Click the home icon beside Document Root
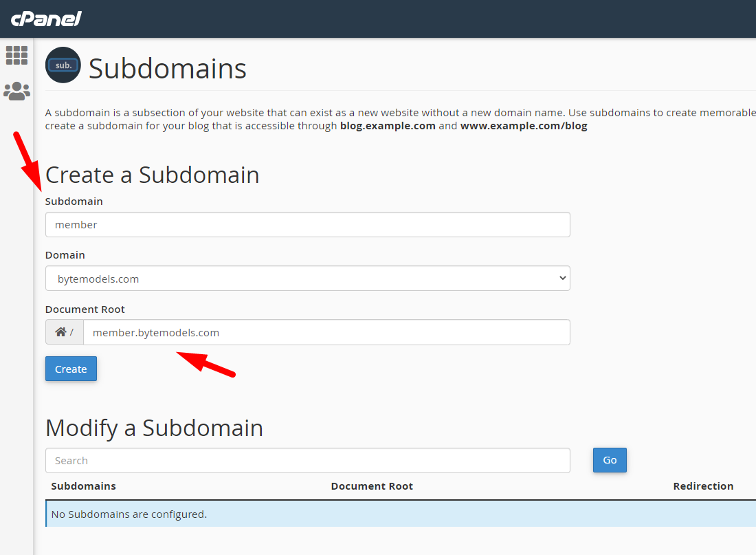Image resolution: width=756 pixels, height=555 pixels. (61, 332)
